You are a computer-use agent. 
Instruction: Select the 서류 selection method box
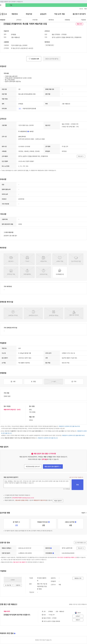(13, 381)
